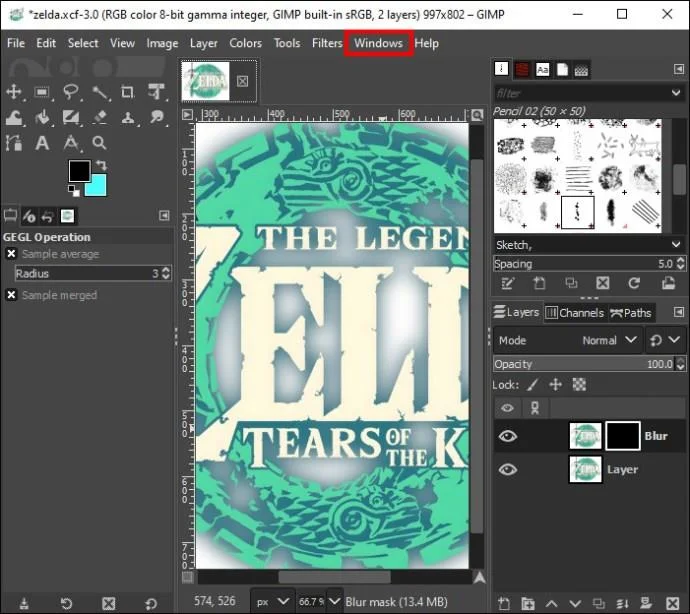Select the Warp Transform tool
This screenshot has height=614, width=690.
click(14, 118)
